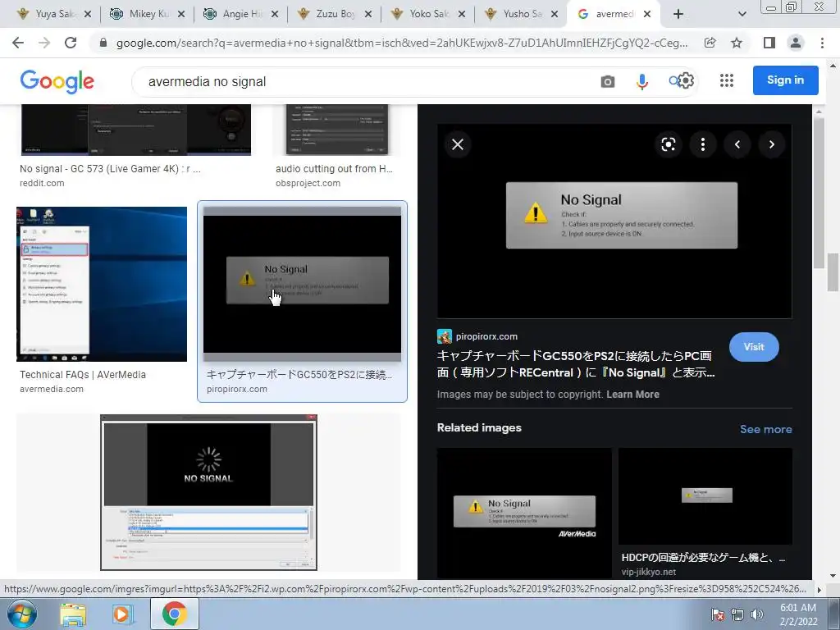Open the system tray volume icon
Image resolution: width=840 pixels, height=630 pixels.
(756, 614)
